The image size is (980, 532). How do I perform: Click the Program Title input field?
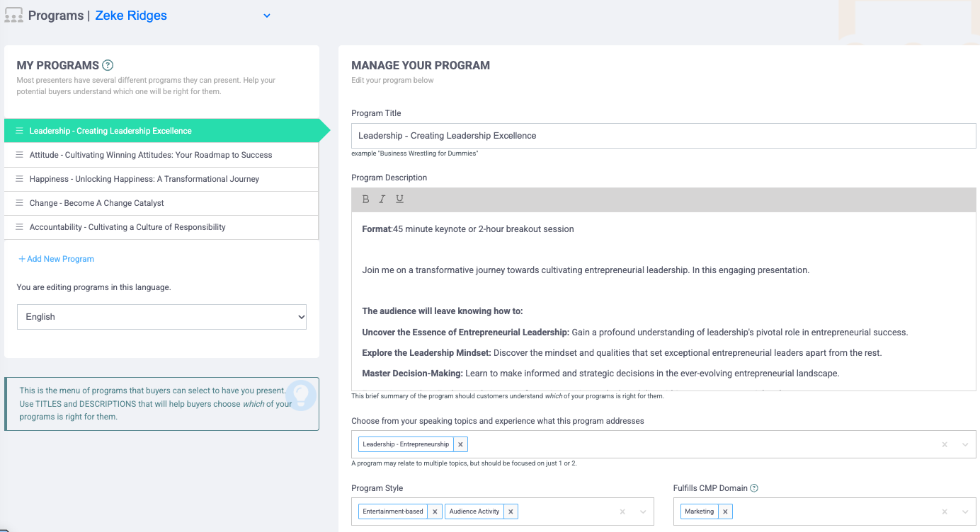pyautogui.click(x=663, y=136)
